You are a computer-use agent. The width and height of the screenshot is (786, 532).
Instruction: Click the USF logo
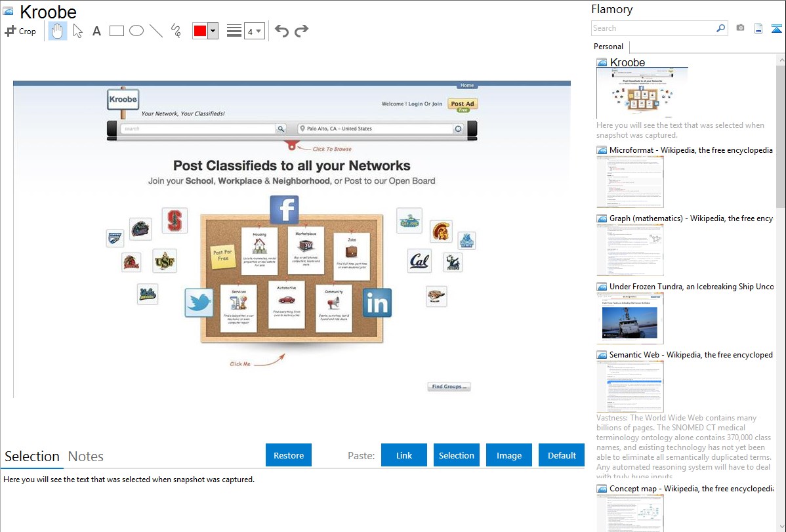[x=165, y=261]
